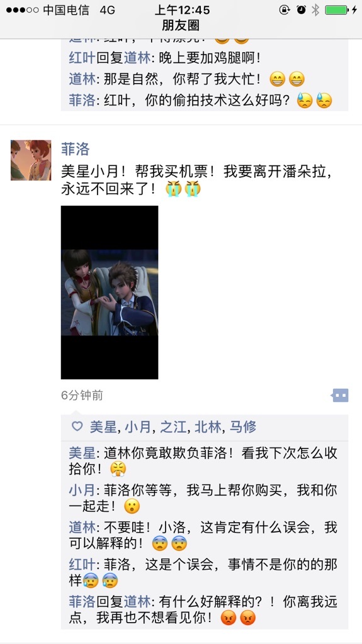
Task: Tap 红叶 in 红叶回复道林 comment
Action: 82,58
